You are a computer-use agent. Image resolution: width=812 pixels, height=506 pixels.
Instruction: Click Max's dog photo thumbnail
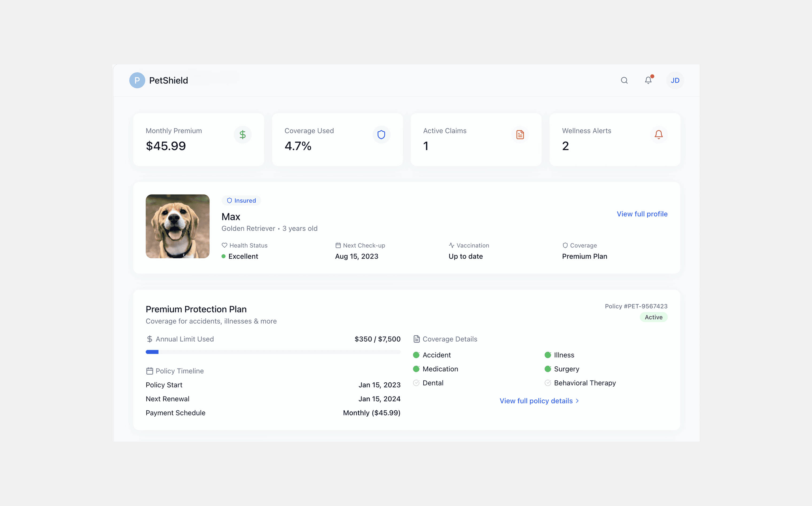tap(177, 226)
